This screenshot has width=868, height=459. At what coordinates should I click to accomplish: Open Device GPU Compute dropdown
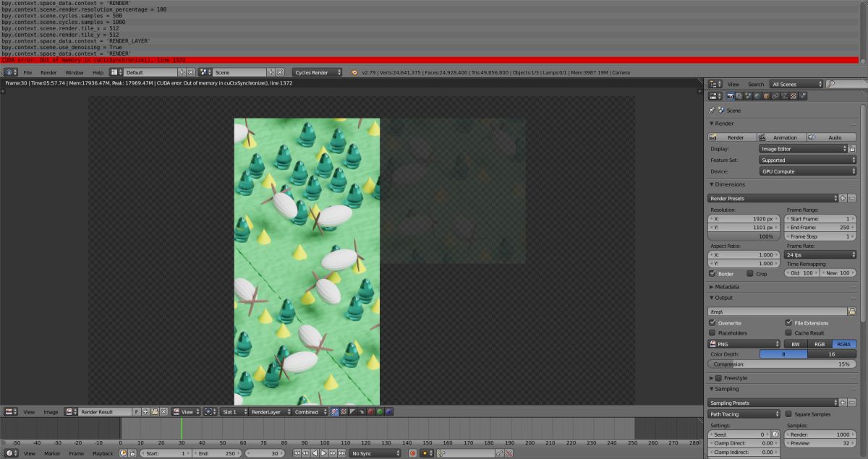tap(807, 171)
